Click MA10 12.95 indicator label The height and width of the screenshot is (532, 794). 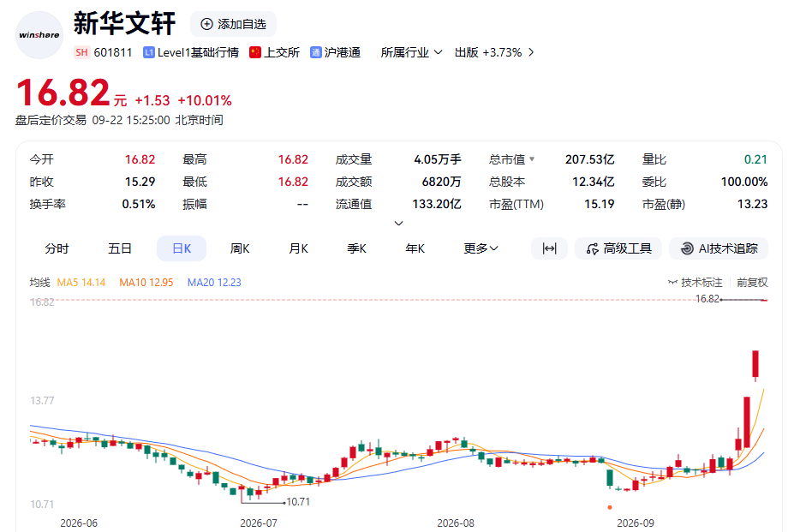[x=146, y=282]
